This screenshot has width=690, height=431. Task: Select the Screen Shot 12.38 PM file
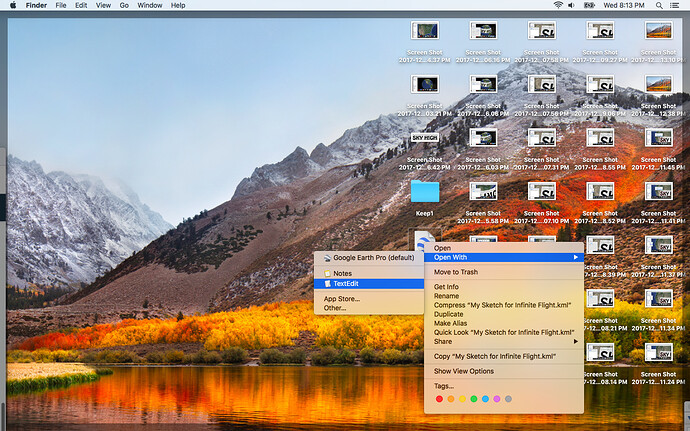click(659, 84)
